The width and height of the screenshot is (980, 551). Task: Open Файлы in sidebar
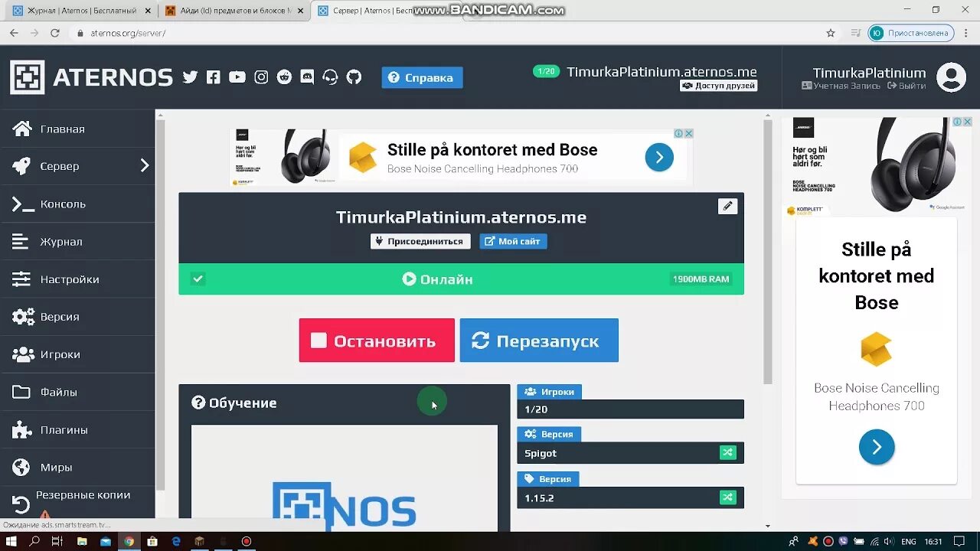pos(77,392)
